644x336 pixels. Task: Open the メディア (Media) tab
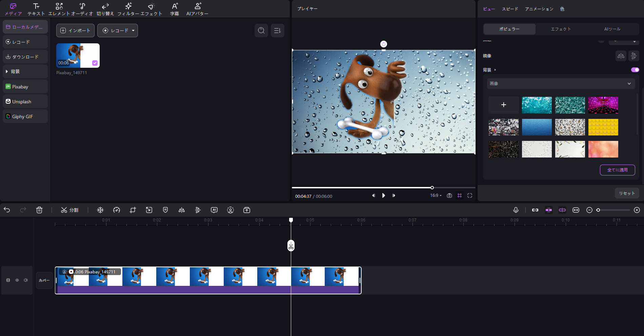pos(13,9)
